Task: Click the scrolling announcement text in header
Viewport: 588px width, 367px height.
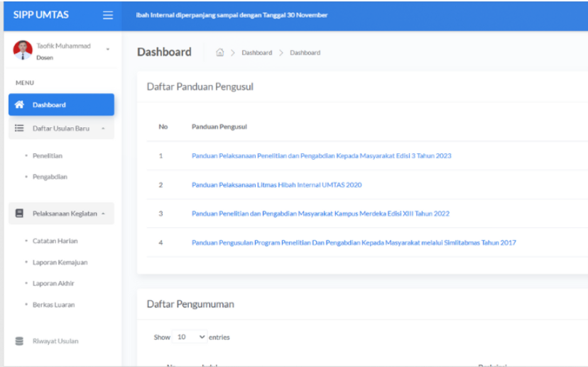Action: [232, 15]
